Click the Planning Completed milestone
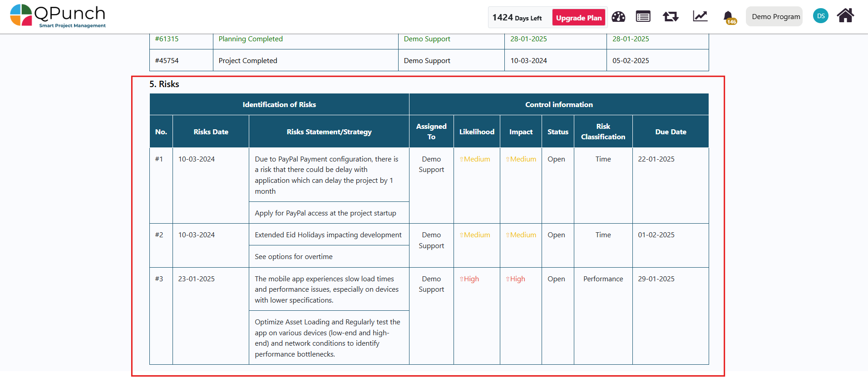Image resolution: width=868 pixels, height=377 pixels. click(251, 39)
